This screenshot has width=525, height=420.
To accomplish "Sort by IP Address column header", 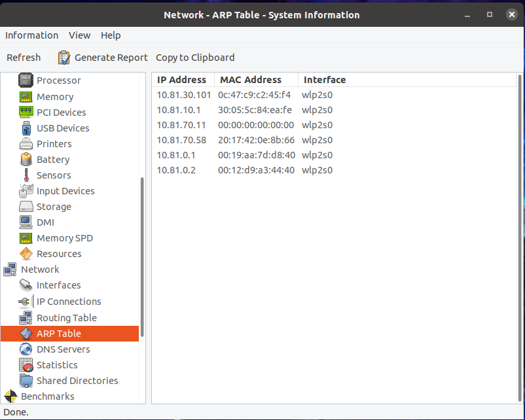I will 181,80.
